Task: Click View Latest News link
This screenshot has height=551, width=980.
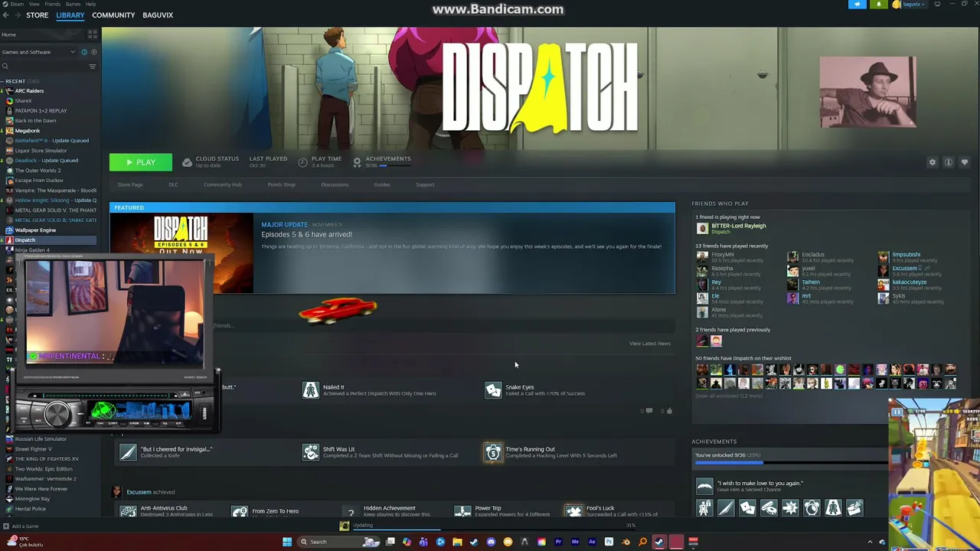Action: point(649,344)
